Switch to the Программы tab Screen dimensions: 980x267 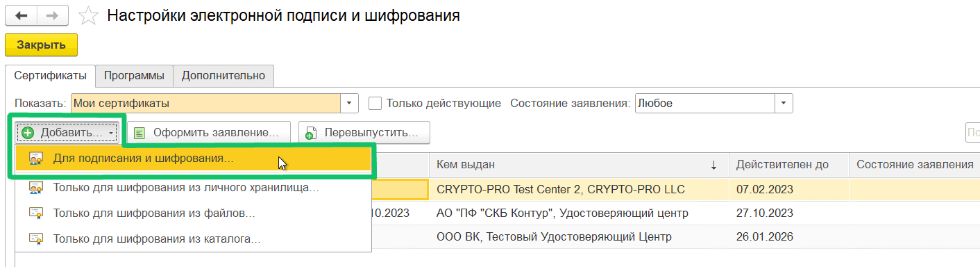135,75
